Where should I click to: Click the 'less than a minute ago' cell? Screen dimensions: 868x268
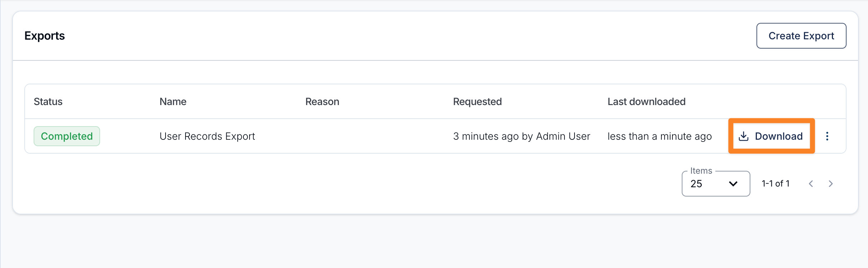tap(660, 136)
